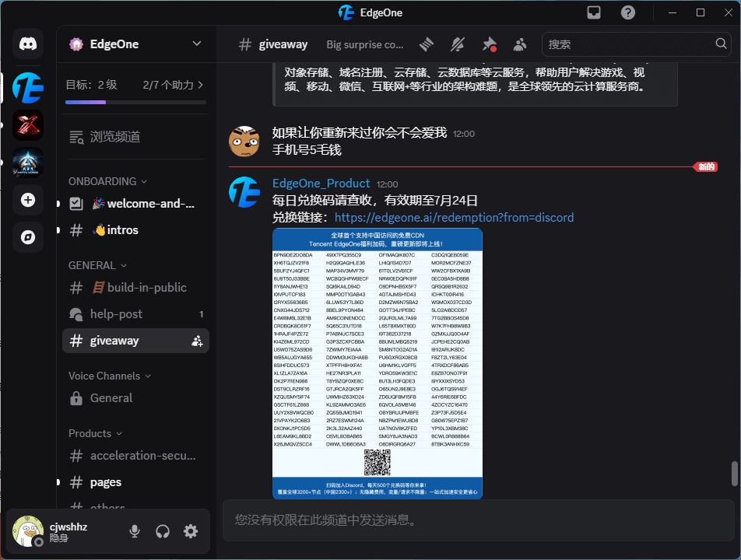The height and width of the screenshot is (560, 741).
Task: Click the add a server plus icon
Action: coord(28,200)
